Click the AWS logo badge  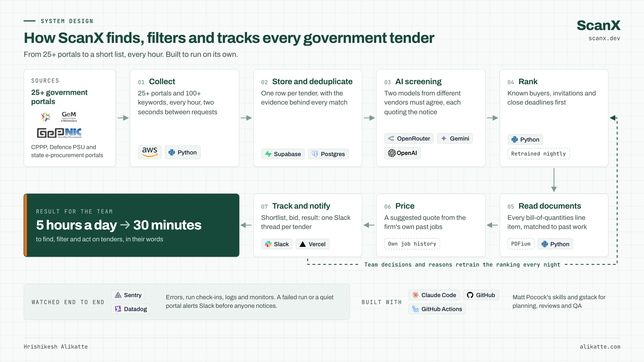pyautogui.click(x=150, y=152)
